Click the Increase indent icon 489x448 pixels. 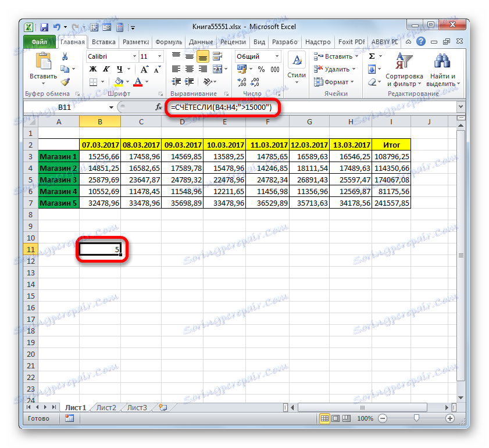[x=190, y=82]
